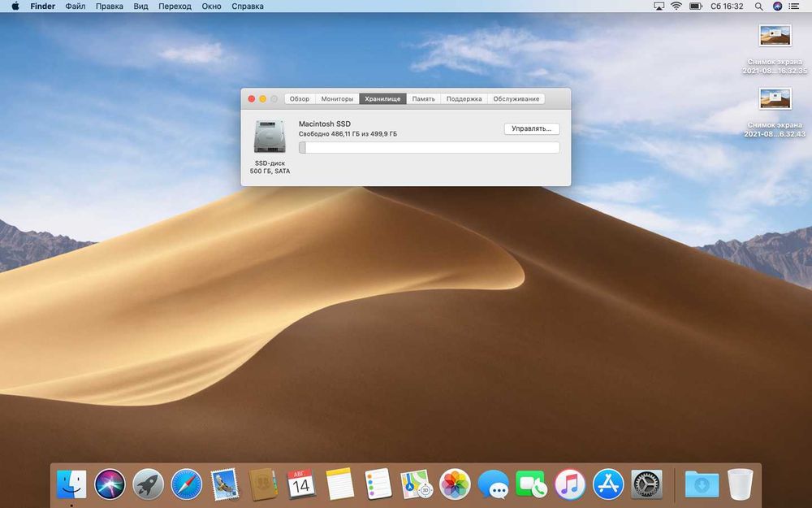Open Notification Center list icon
This screenshot has width=812, height=508.
point(793,7)
